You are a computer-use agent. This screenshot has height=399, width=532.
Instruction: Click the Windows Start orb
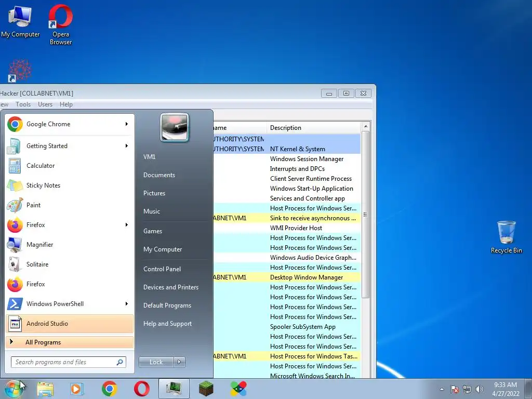click(14, 389)
